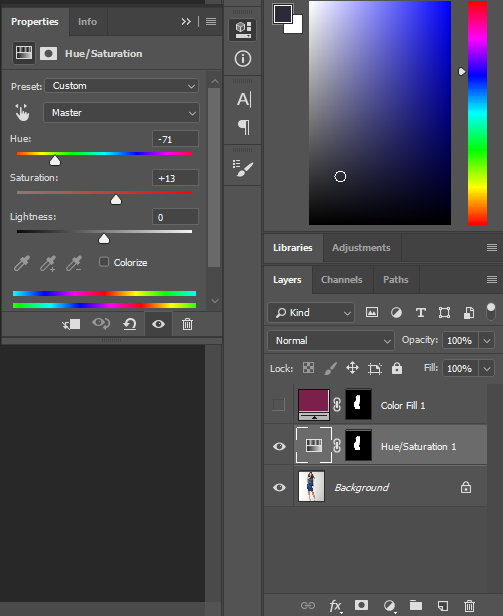Open the Properties panel menu
This screenshot has height=616, width=503.
(211, 21)
